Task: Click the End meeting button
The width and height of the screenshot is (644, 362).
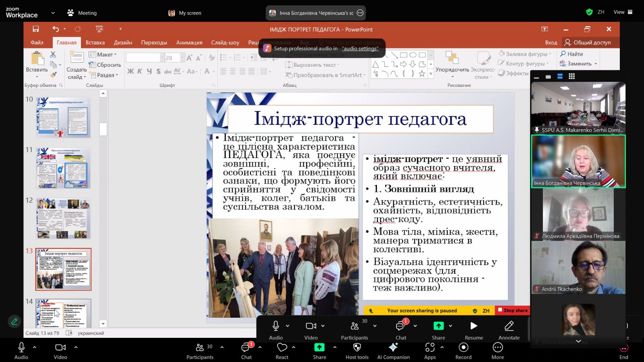Action: click(623, 350)
